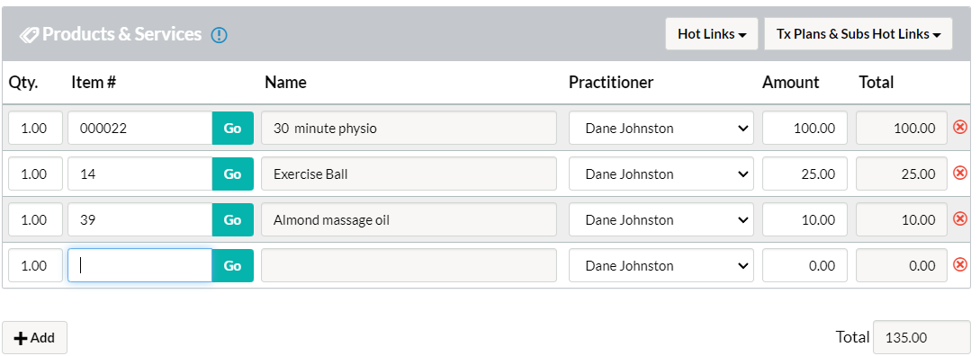
Task: Click Go next to item 000022
Action: click(x=232, y=128)
